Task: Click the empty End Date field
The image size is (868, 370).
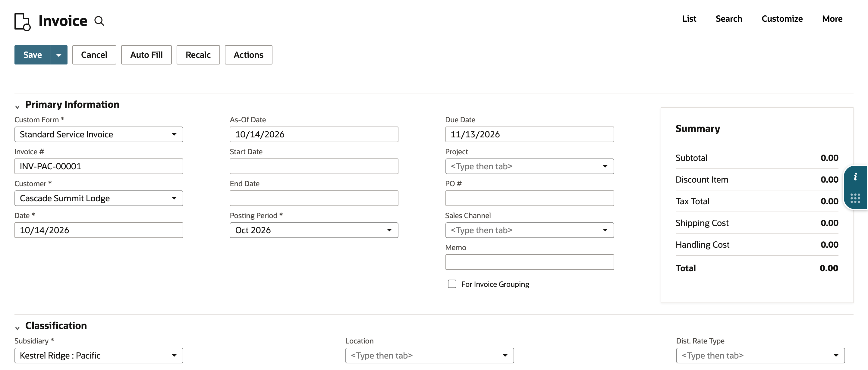Action: click(314, 199)
